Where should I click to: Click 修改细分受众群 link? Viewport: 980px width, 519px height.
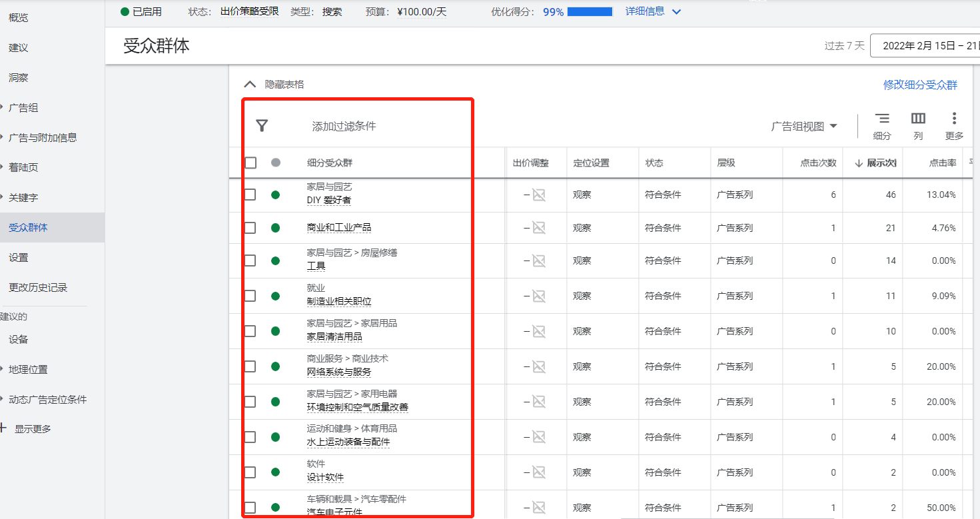point(920,85)
